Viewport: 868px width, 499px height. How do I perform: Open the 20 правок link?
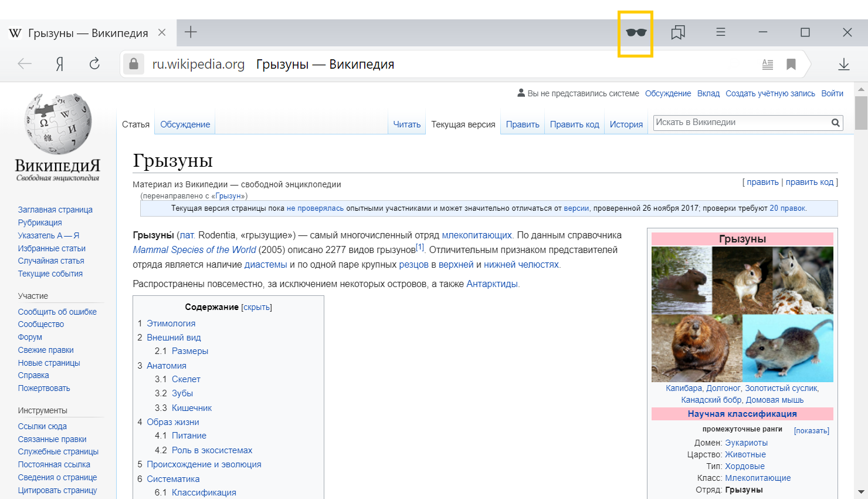pyautogui.click(x=788, y=208)
